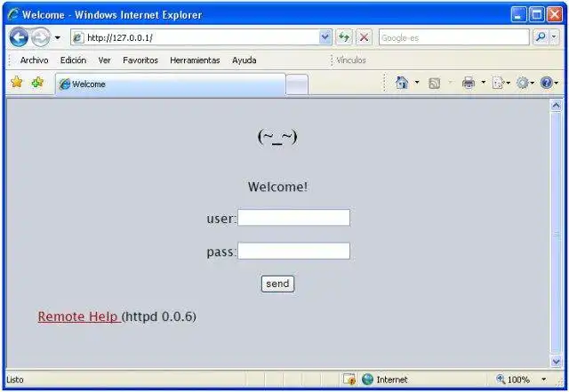This screenshot has width=569, height=392.
Task: Open the Tools gear menu icon
Action: click(x=525, y=84)
